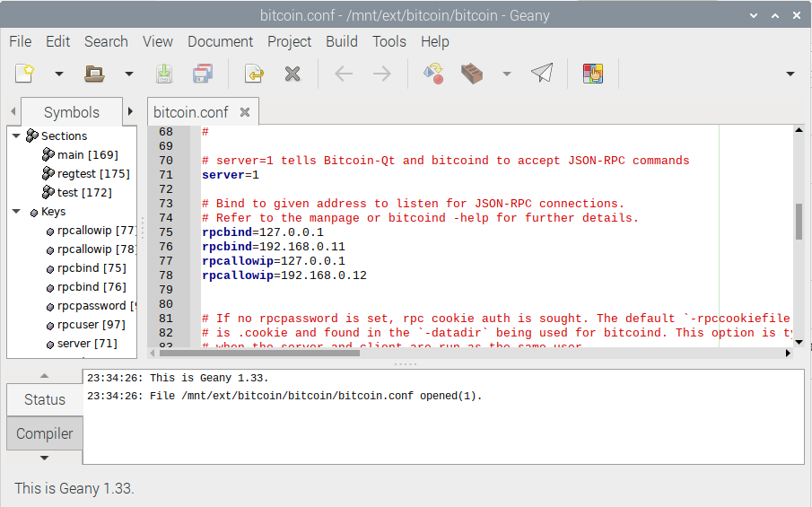Image resolution: width=812 pixels, height=507 pixels.
Task: Click the server=1 line in editor
Action: click(231, 175)
